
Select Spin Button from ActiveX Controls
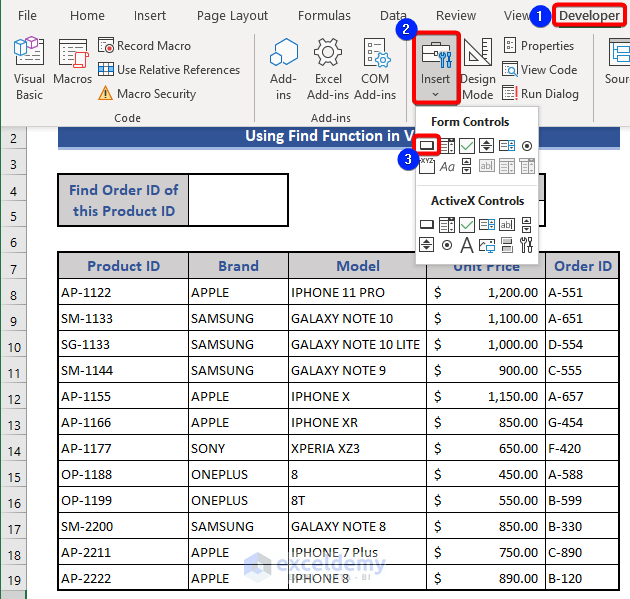click(x=426, y=245)
